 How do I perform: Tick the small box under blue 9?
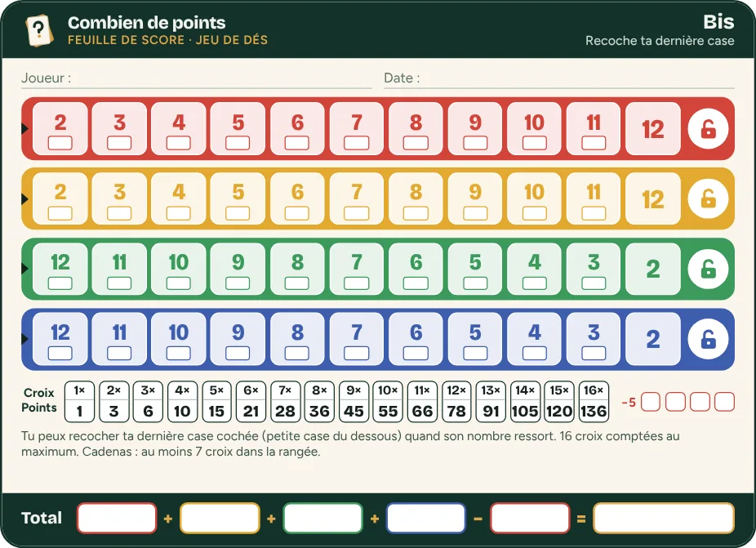238,354
